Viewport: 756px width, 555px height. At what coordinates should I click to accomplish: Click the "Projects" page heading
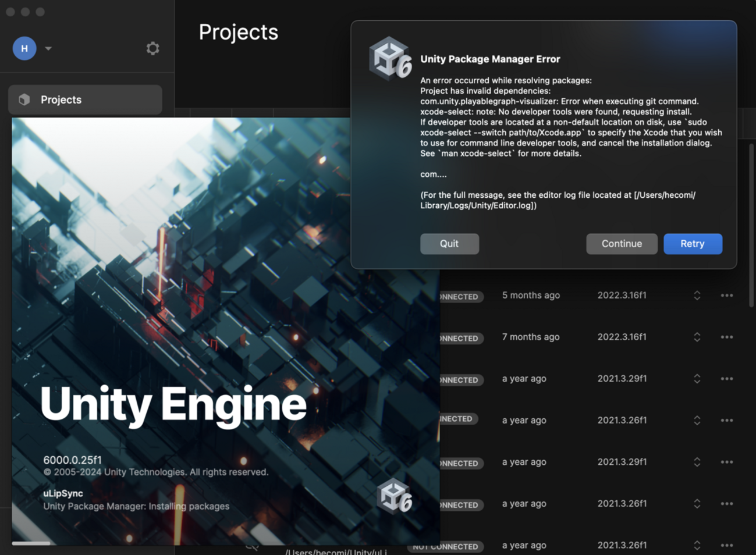point(239,33)
